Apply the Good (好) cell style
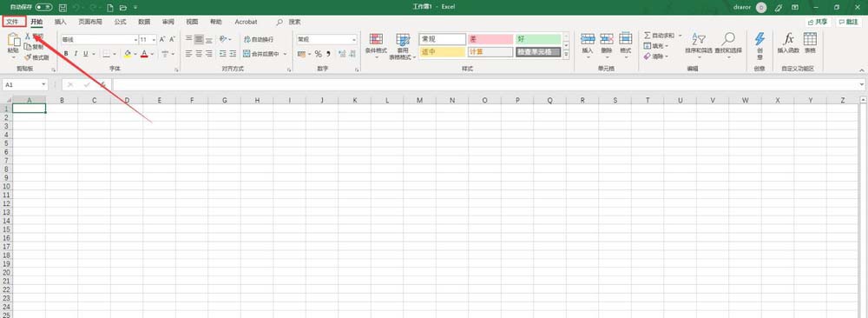868x318 pixels. pyautogui.click(x=538, y=39)
